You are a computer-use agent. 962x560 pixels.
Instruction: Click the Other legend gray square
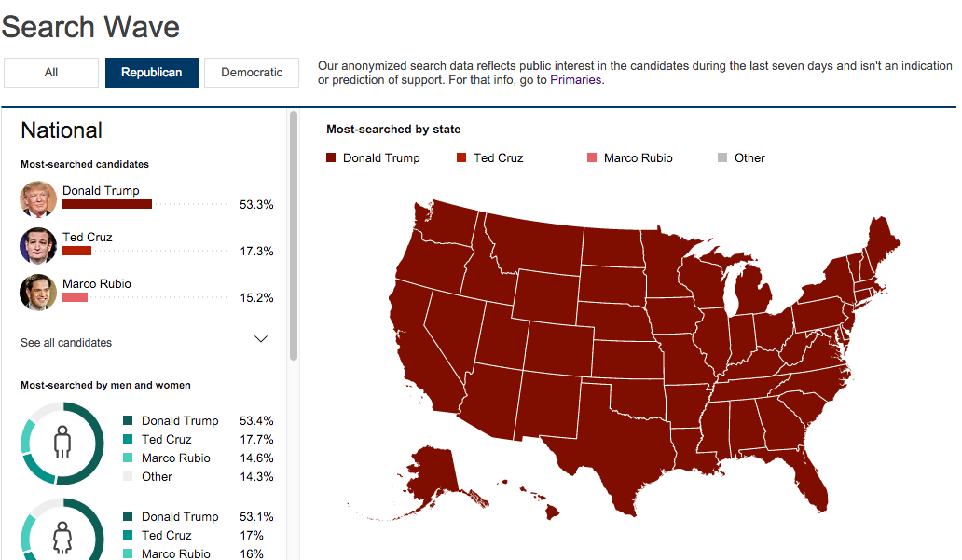[722, 157]
